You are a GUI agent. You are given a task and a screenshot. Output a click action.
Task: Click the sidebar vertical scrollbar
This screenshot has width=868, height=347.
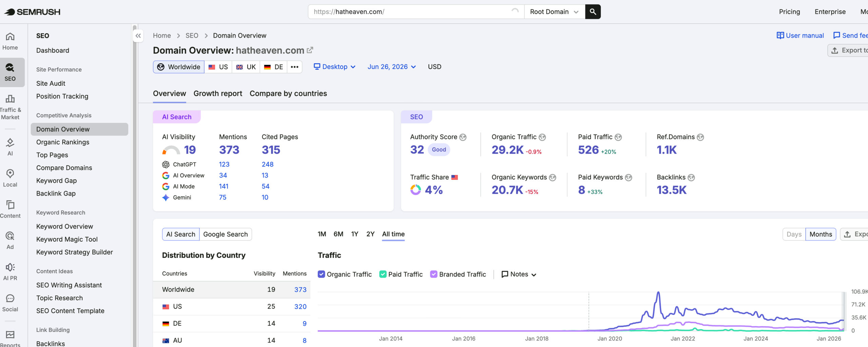pyautogui.click(x=135, y=185)
